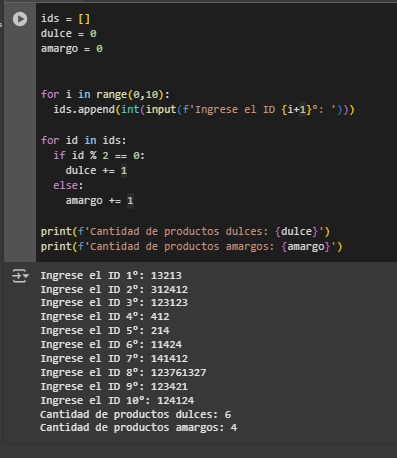
Task: Select output line 'Ingrese el ID 10°: 124124'
Action: pyautogui.click(x=117, y=401)
